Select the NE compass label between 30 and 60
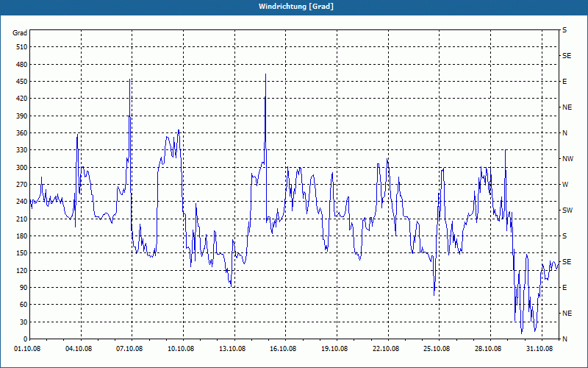 click(567, 314)
